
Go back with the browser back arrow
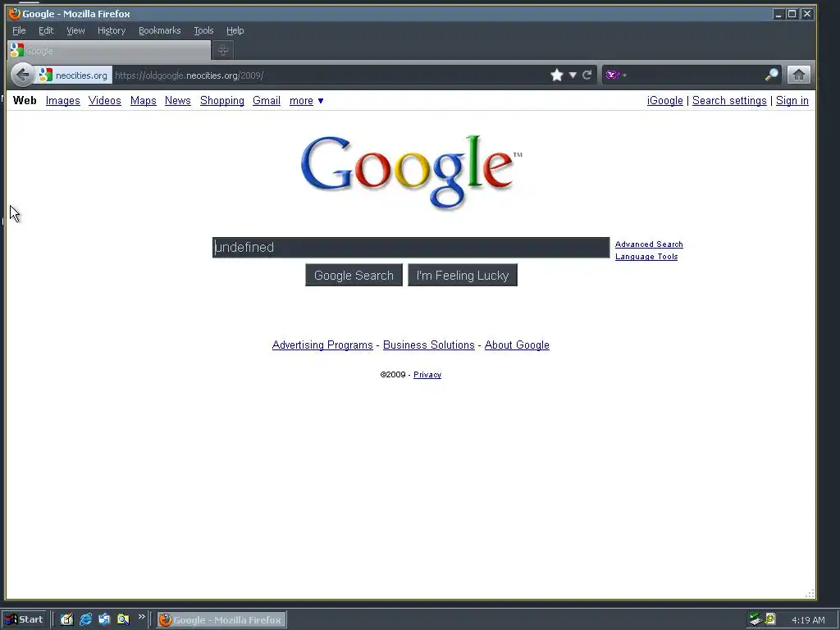pos(22,75)
